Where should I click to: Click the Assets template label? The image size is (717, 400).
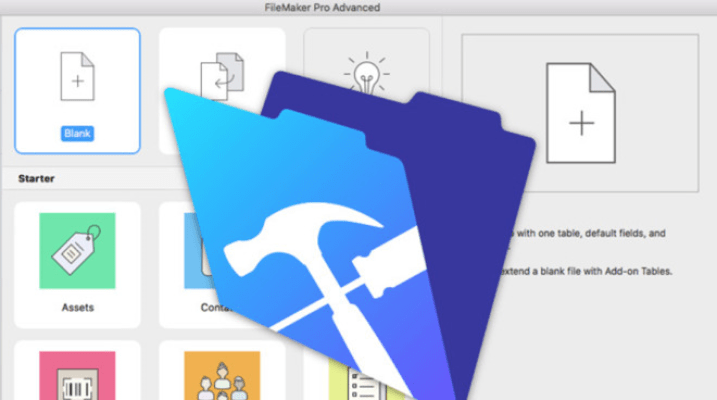(77, 307)
